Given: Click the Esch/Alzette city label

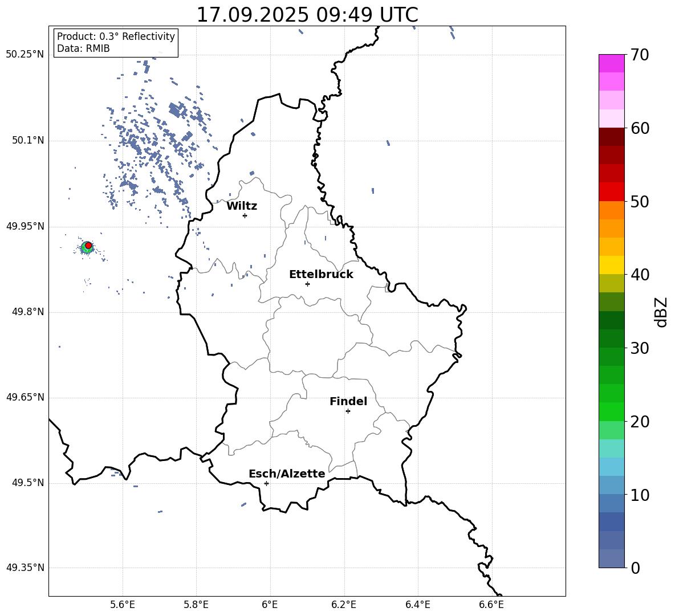Looking at the screenshot, I should pyautogui.click(x=287, y=474).
